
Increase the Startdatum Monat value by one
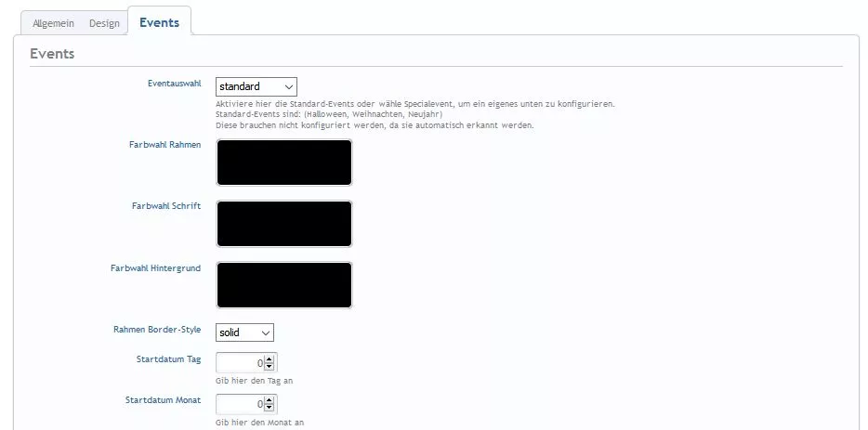269,401
